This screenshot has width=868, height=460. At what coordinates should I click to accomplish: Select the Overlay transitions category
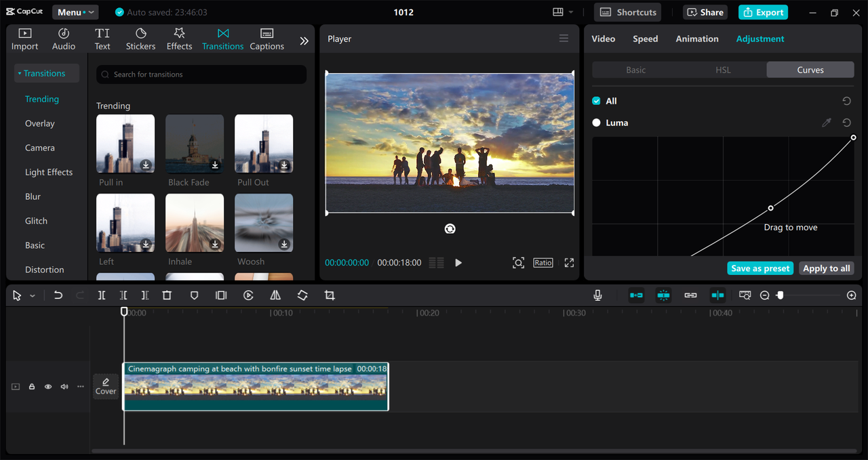(x=40, y=123)
